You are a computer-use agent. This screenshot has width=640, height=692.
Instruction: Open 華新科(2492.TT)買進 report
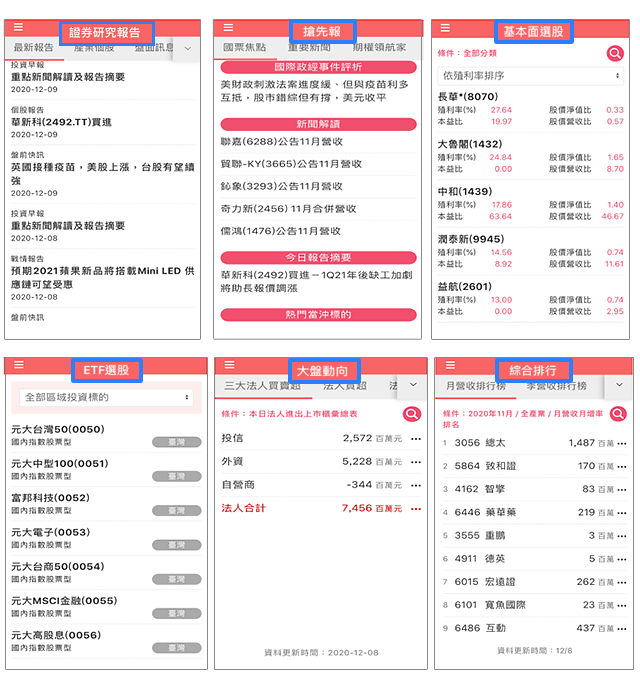pyautogui.click(x=62, y=122)
